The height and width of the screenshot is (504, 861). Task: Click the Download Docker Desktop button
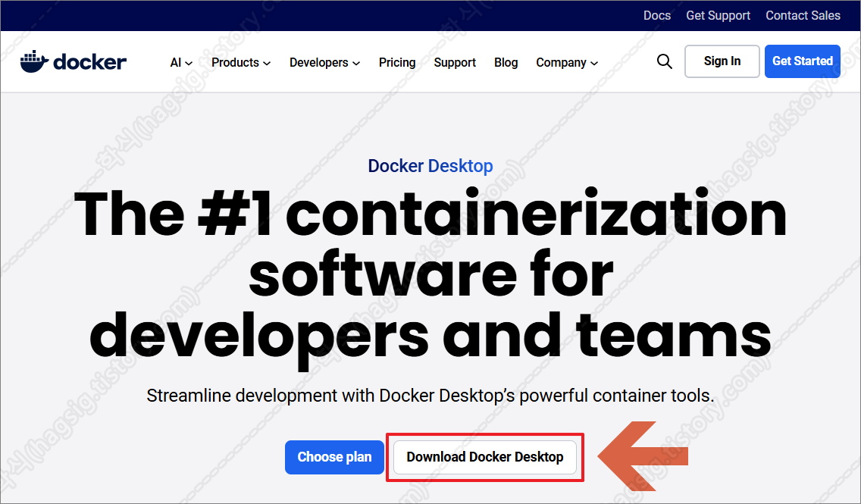click(x=485, y=457)
